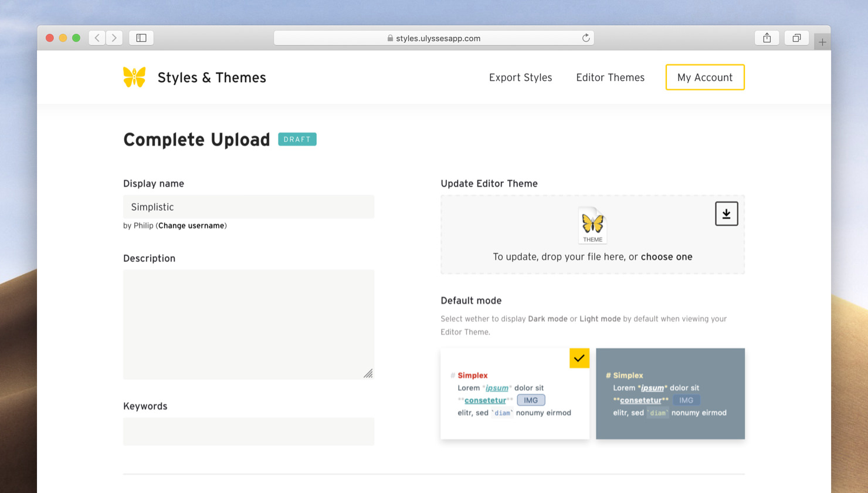Screen dimensions: 868x493
Task: Select the Light mode preview card
Action: [515, 394]
